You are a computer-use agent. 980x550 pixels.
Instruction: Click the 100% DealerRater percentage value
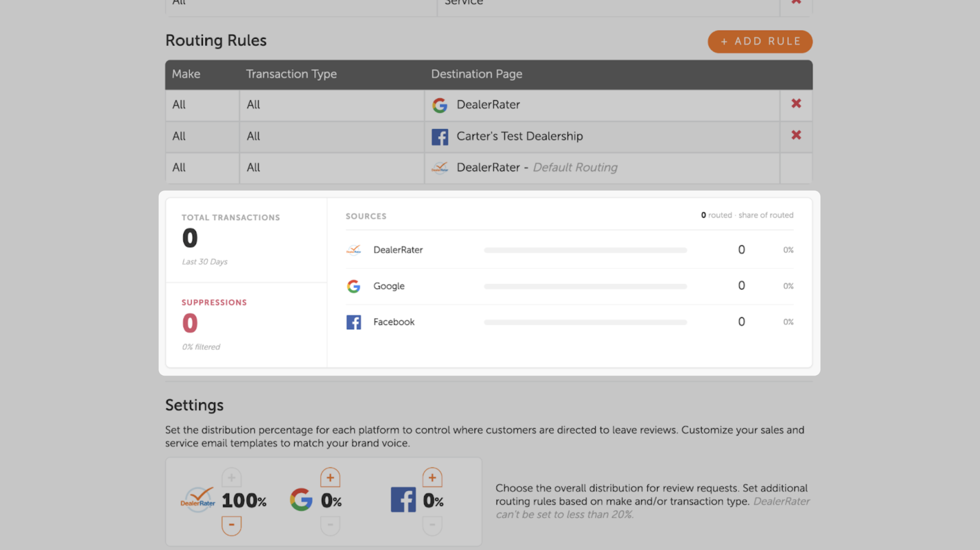244,501
